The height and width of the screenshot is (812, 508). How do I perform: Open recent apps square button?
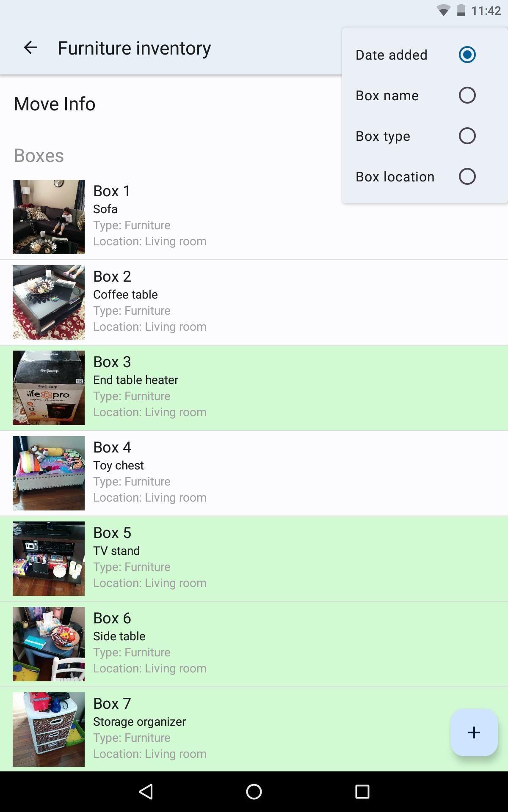(x=362, y=791)
